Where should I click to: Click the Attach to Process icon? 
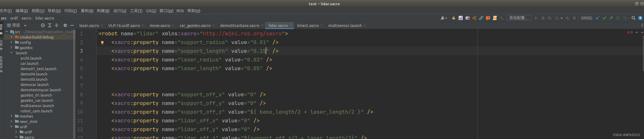click(567, 18)
